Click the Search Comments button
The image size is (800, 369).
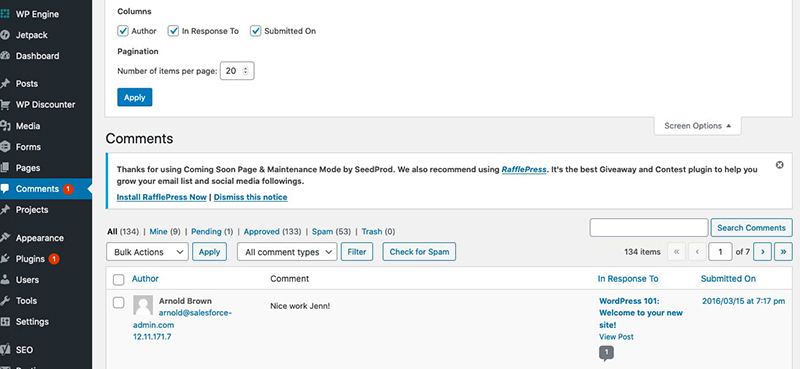point(752,228)
